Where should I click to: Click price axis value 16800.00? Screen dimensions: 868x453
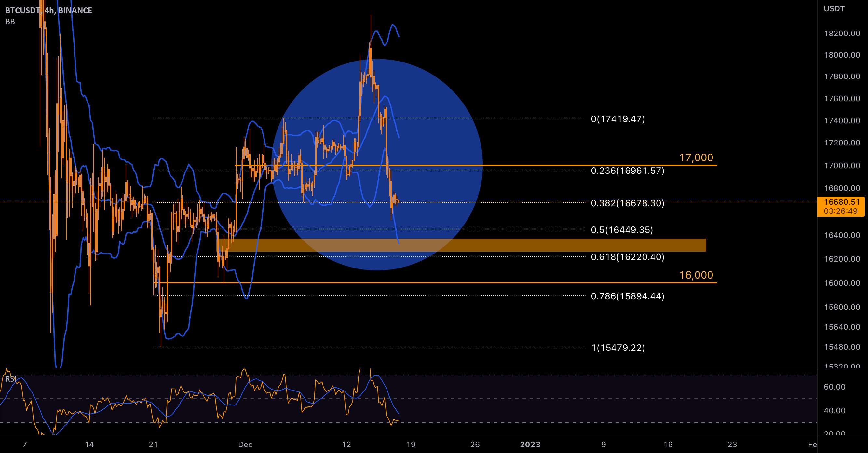pyautogui.click(x=842, y=188)
